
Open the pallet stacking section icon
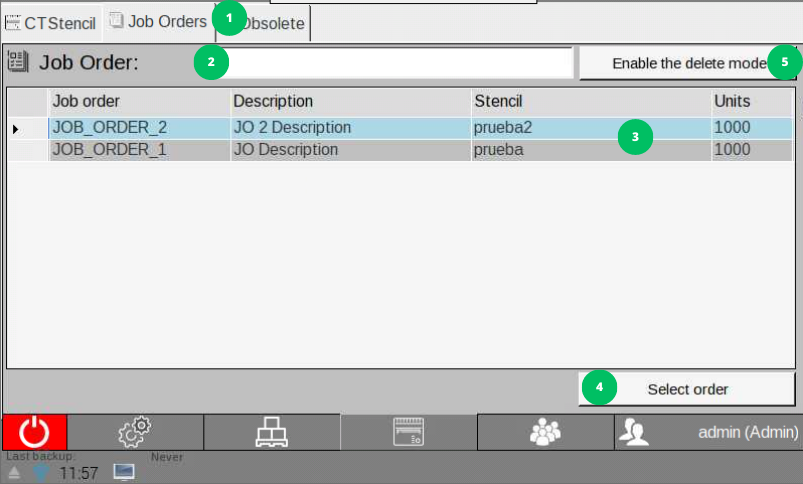coord(271,432)
